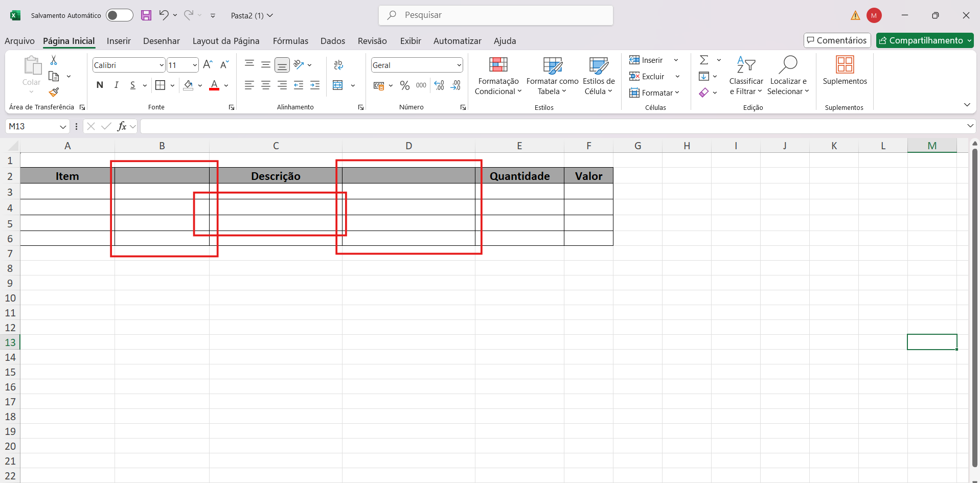This screenshot has width=980, height=483.
Task: Click the accounting number format icon
Action: point(379,85)
